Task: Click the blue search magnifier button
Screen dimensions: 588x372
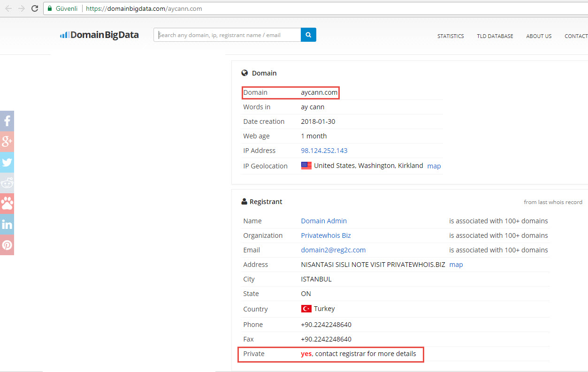Action: 308,35
